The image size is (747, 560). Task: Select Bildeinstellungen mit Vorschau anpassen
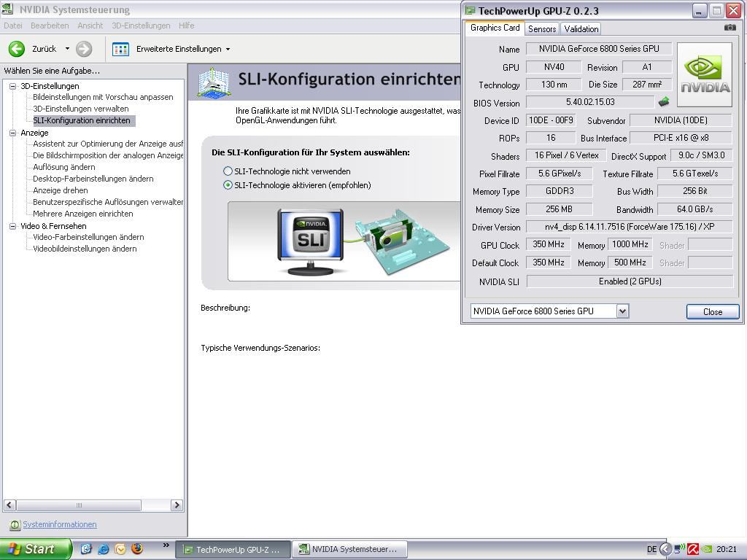(103, 97)
